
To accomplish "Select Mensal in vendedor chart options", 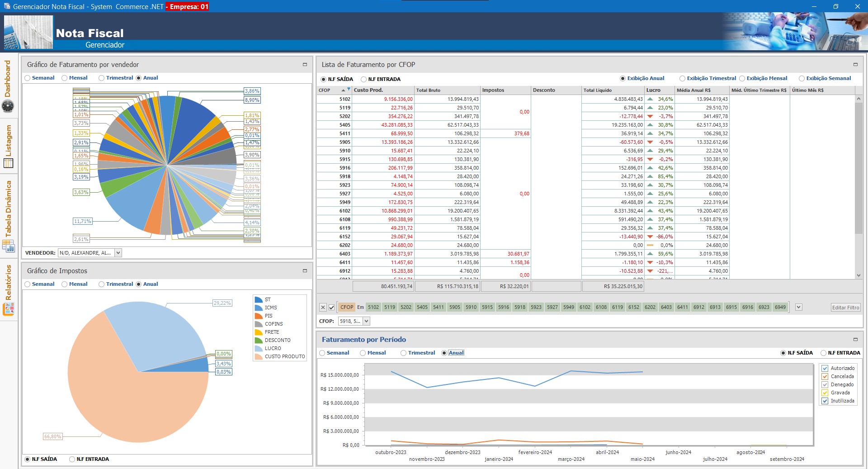I will pyautogui.click(x=65, y=78).
